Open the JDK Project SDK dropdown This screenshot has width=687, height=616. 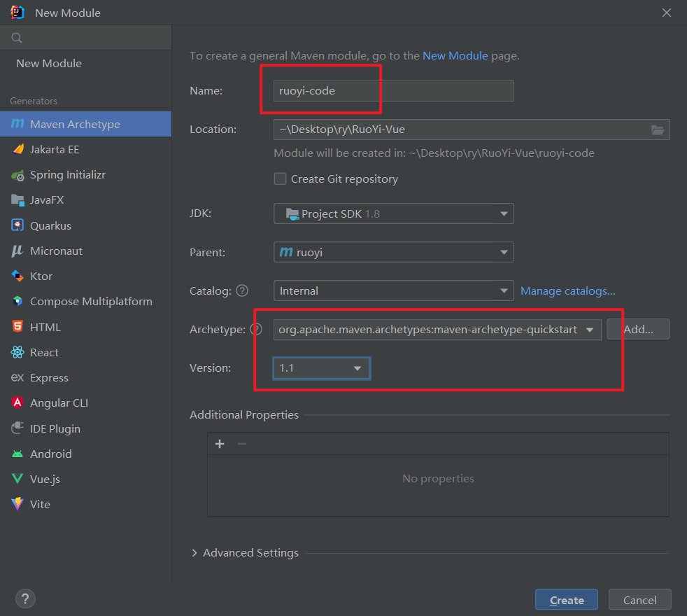(393, 214)
